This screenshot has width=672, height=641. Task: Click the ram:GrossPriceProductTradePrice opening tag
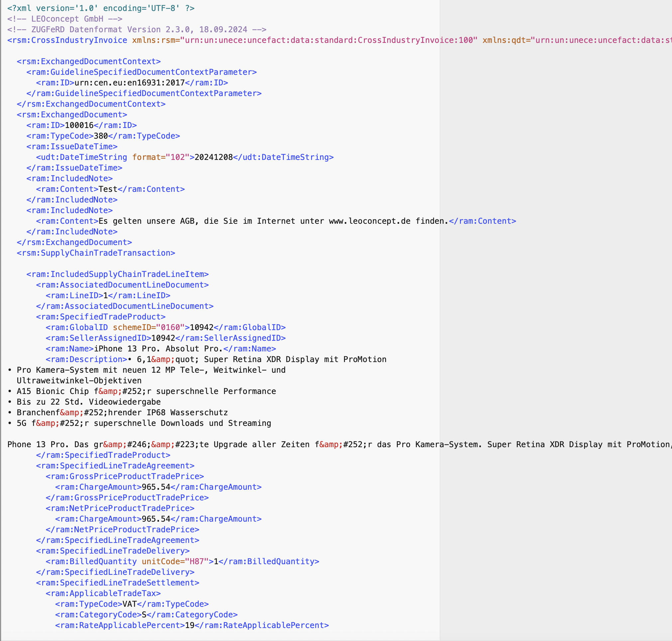coord(125,476)
